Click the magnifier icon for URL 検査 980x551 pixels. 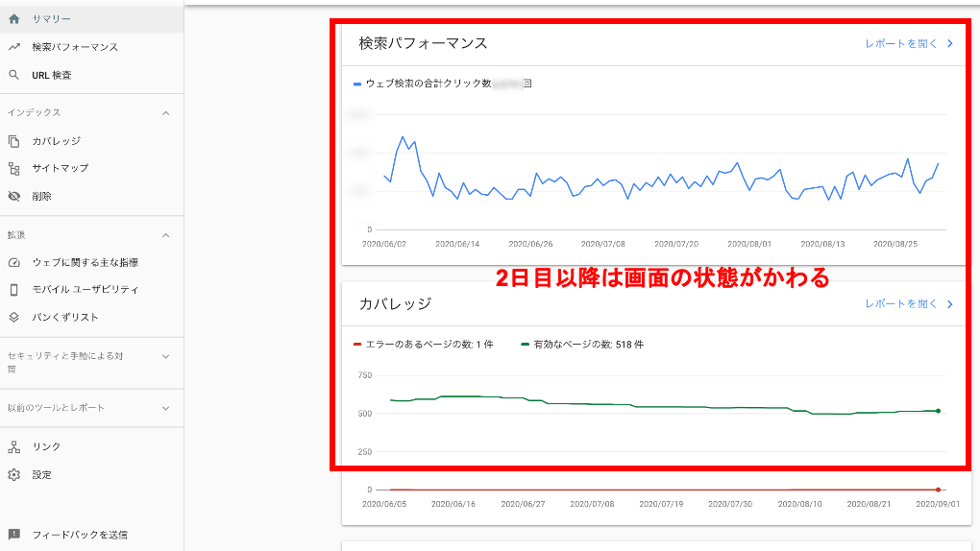(x=13, y=75)
